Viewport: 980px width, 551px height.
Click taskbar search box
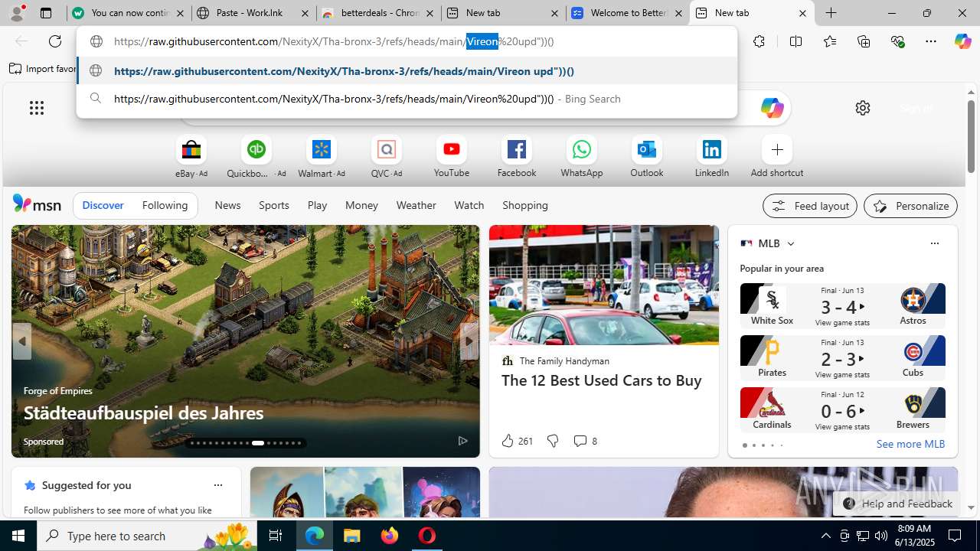[x=147, y=536]
